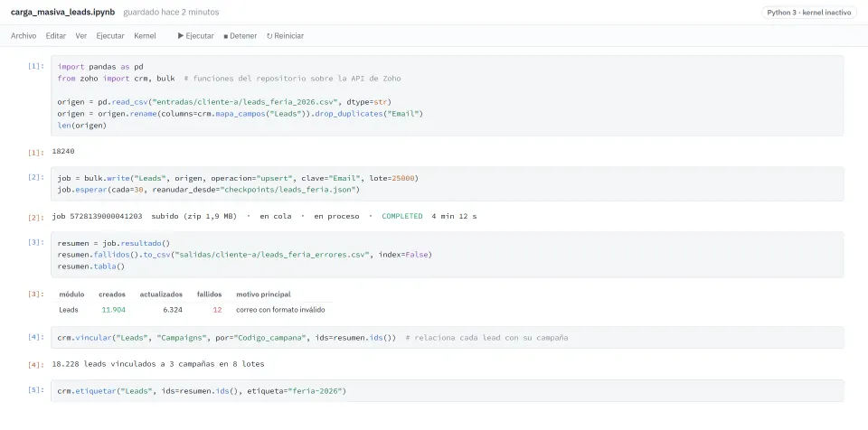Click the 'motivo principal' column header

(263, 294)
